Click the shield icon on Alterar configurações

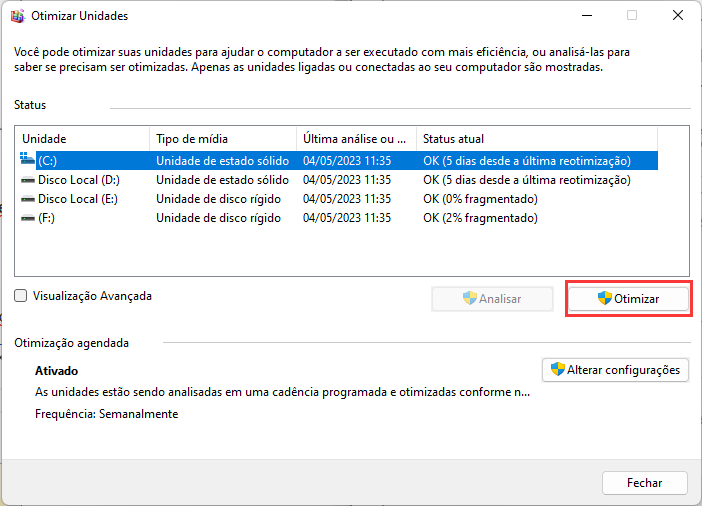[x=557, y=370]
